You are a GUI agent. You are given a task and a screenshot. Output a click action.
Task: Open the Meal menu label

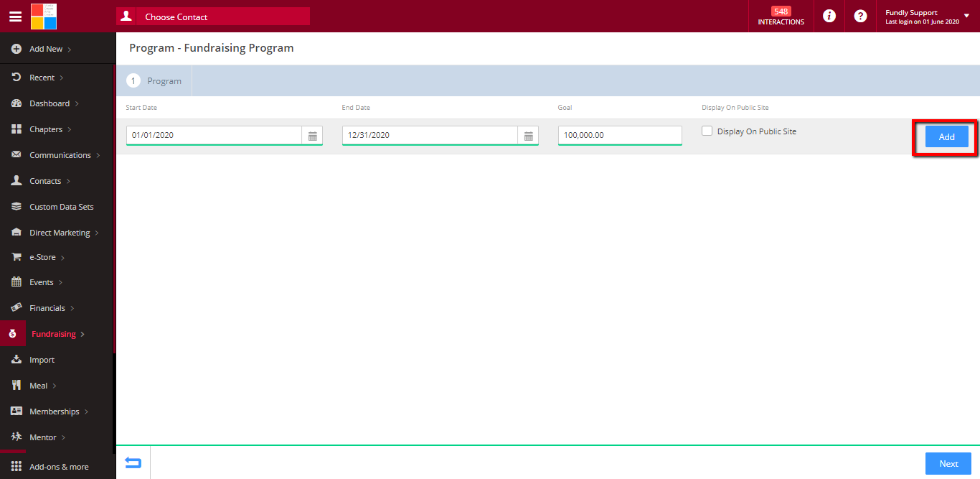click(x=39, y=386)
